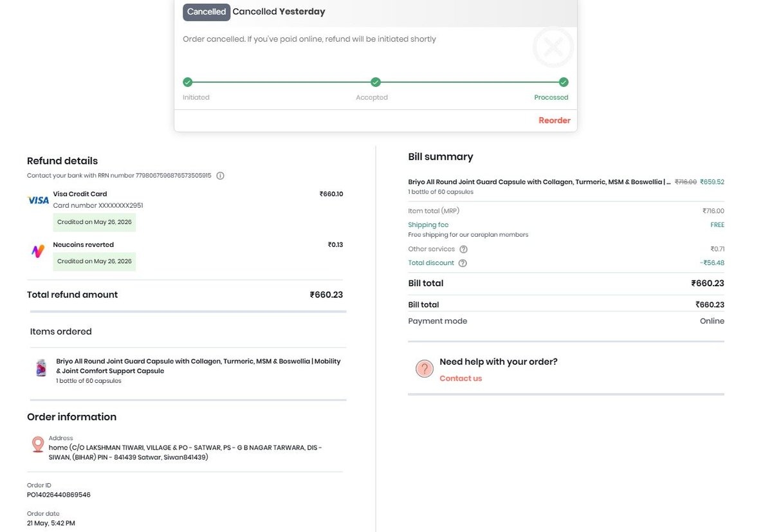
Task: Click the Visa Credit Card label
Action: coord(80,194)
